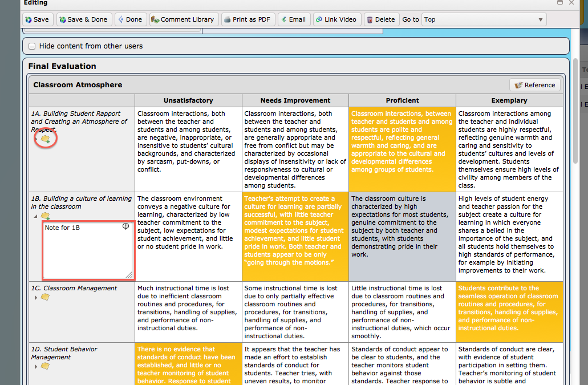Select the Unsatisfactory cell for row 1B

tap(188, 237)
